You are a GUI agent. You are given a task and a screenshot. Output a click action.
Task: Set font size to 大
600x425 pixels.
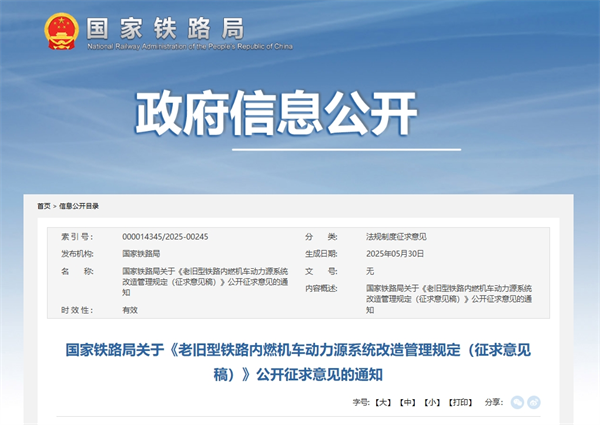point(383,402)
